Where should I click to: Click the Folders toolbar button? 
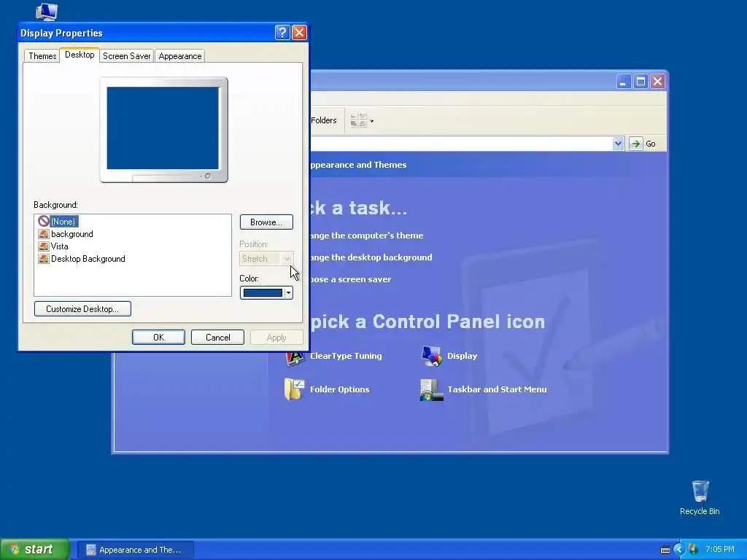point(323,120)
